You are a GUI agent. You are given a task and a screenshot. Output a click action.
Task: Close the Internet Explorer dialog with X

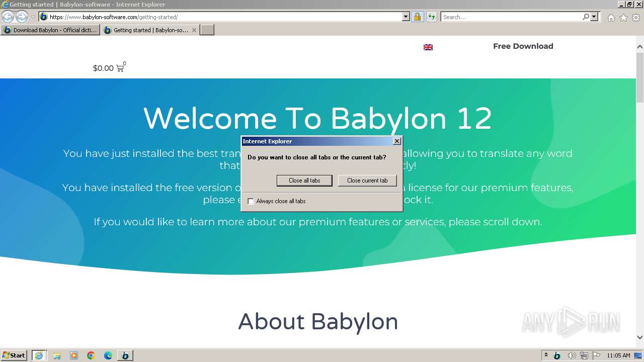[396, 141]
